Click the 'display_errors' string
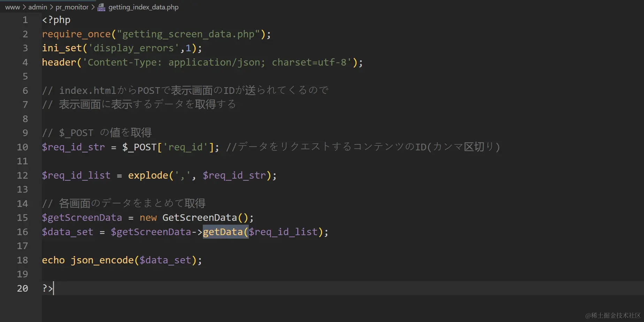This screenshot has height=322, width=644. (134, 48)
